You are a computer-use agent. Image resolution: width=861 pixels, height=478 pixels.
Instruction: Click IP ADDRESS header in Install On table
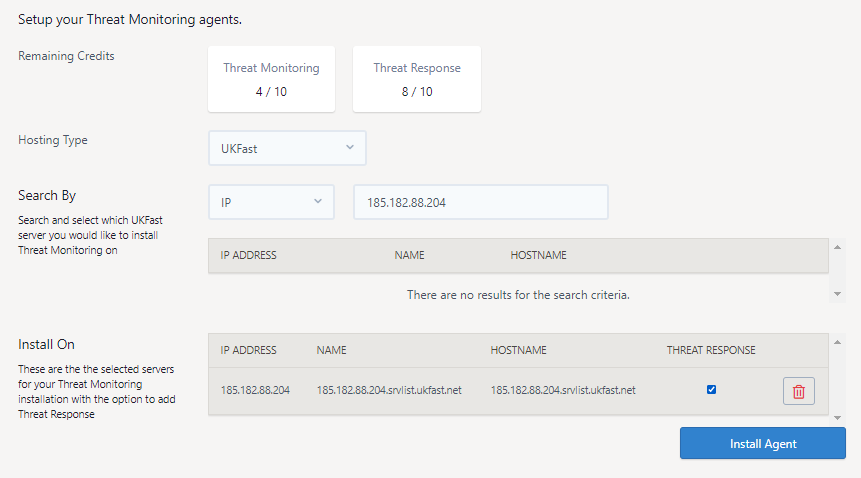[248, 350]
